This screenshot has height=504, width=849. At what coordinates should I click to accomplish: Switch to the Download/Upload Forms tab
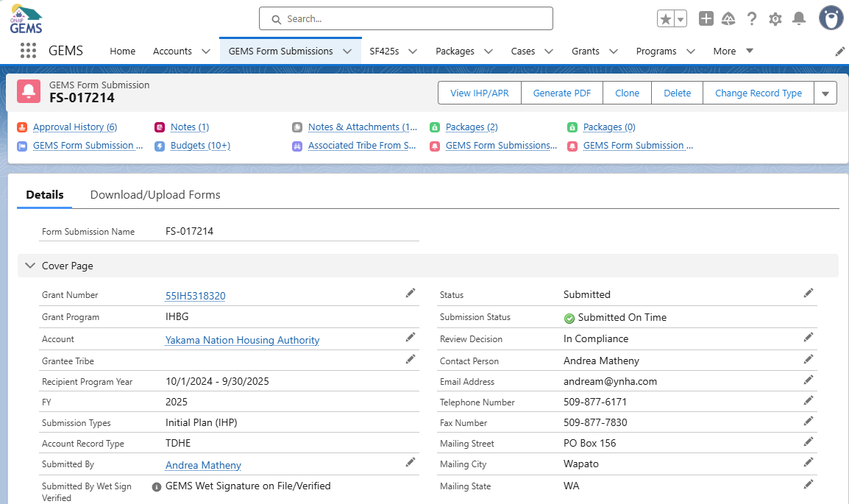point(155,195)
